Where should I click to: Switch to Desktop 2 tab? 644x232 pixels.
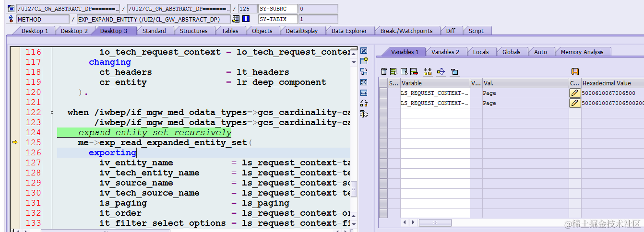pyautogui.click(x=74, y=31)
